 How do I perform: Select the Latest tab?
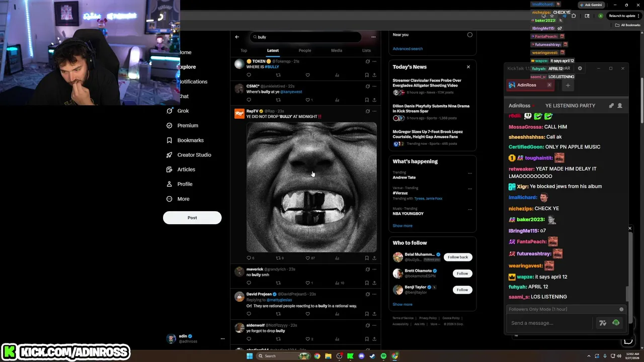(x=273, y=50)
